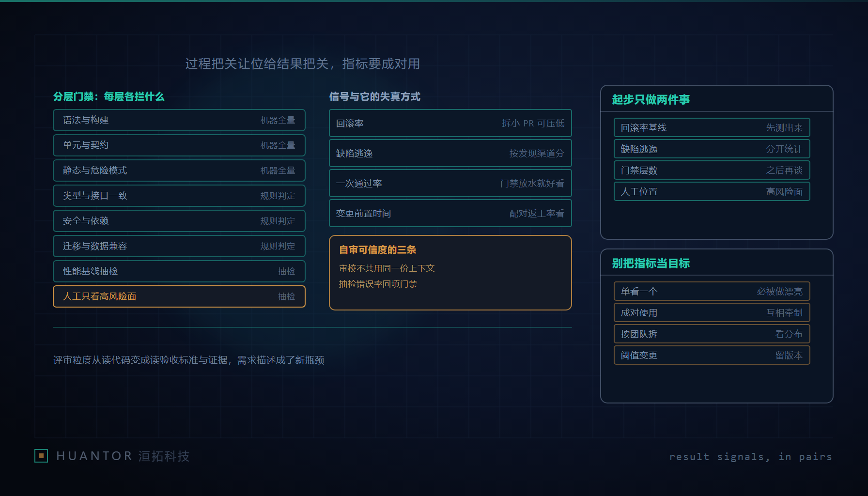
Task: Select the 缺陷逃逸 按发现渠道分 card
Action: click(450, 153)
